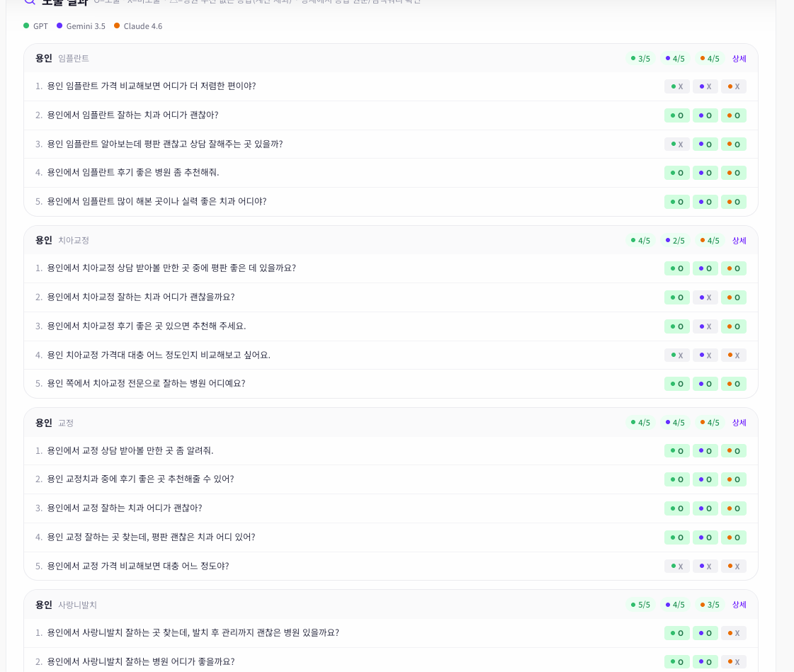
Task: Click Gemini O badge on '사랑니발치 잘하는 병원' row
Action: (x=705, y=662)
